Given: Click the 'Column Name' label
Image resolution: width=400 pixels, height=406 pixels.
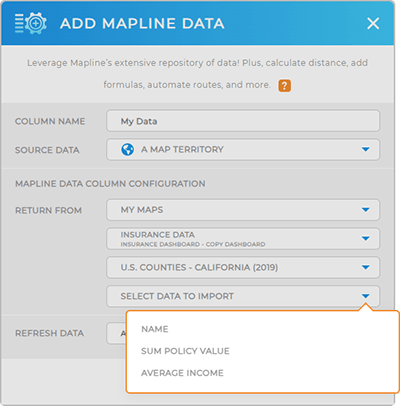Looking at the screenshot, I should click(50, 121).
